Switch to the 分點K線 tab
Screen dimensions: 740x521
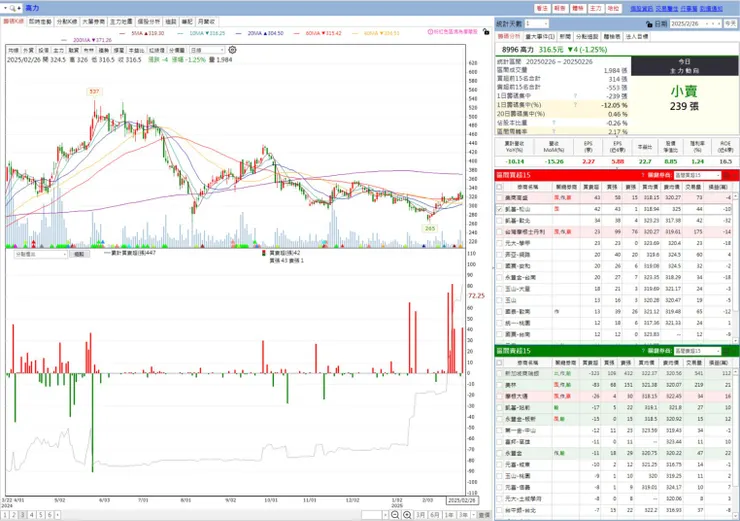click(x=67, y=22)
